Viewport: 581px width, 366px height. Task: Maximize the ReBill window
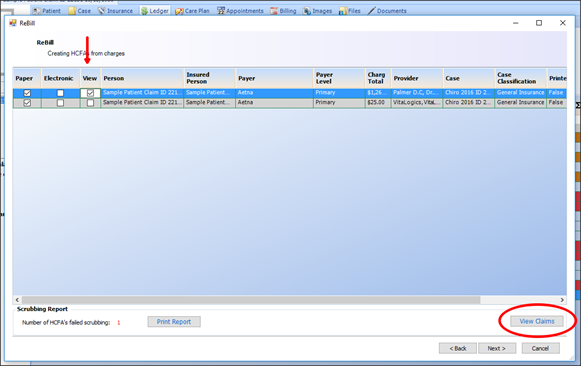coord(539,23)
